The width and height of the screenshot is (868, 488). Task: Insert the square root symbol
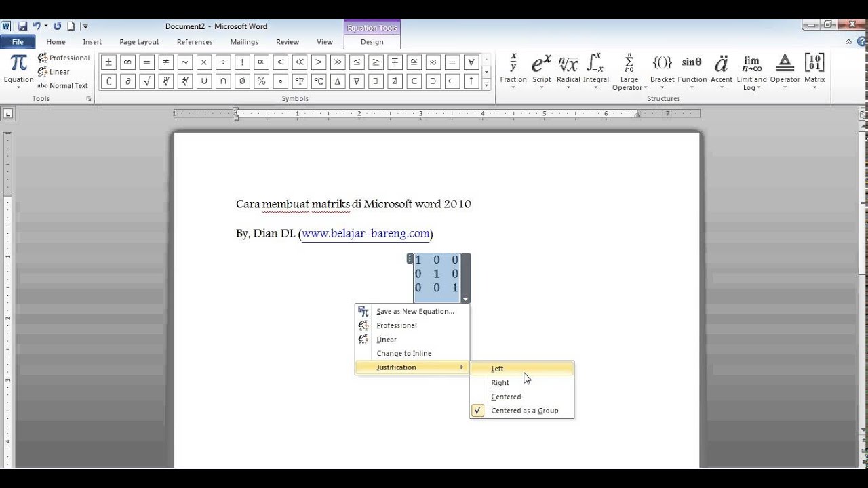(x=146, y=81)
